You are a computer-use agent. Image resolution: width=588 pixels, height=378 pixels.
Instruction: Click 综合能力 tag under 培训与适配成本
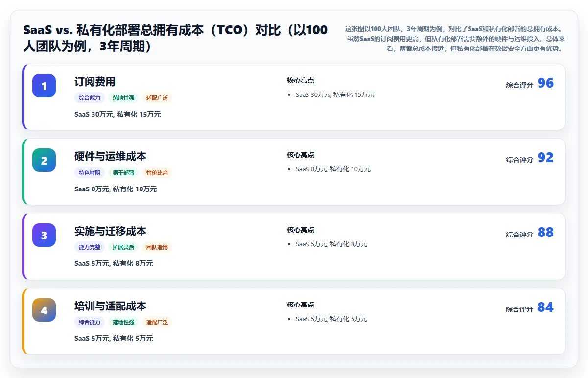tap(90, 322)
